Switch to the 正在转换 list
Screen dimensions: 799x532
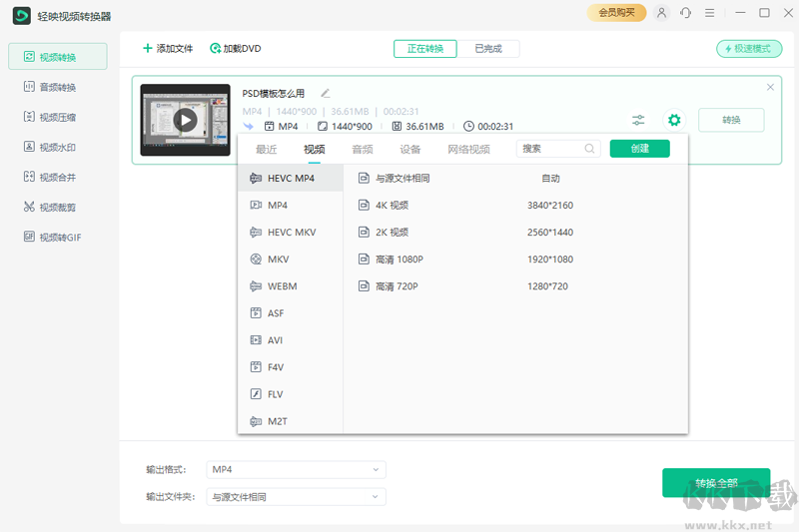pyautogui.click(x=425, y=49)
